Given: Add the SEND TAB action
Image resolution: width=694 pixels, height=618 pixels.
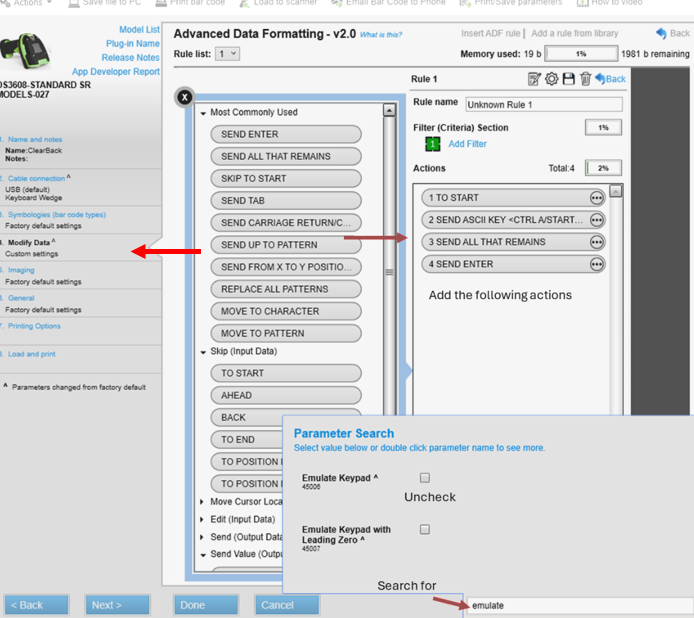Looking at the screenshot, I should point(286,201).
